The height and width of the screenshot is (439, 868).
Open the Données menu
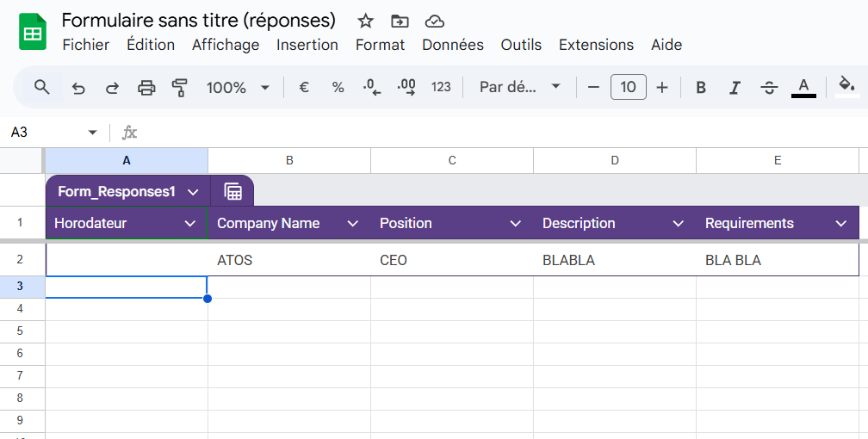(453, 45)
